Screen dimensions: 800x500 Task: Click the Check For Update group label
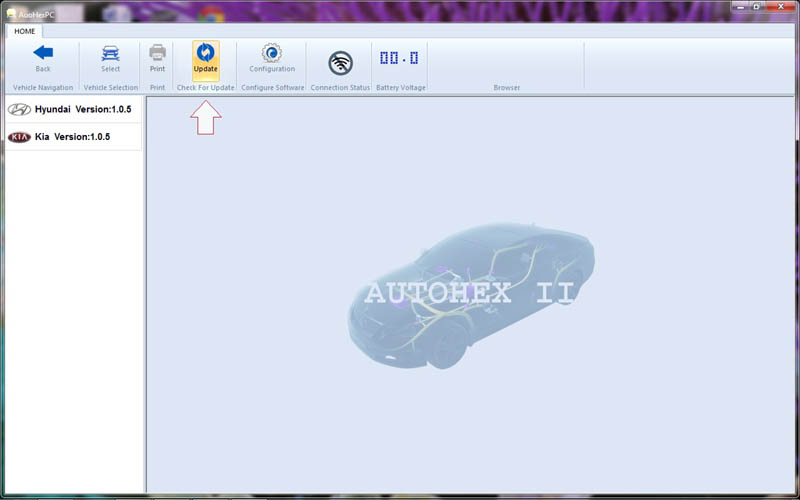206,88
